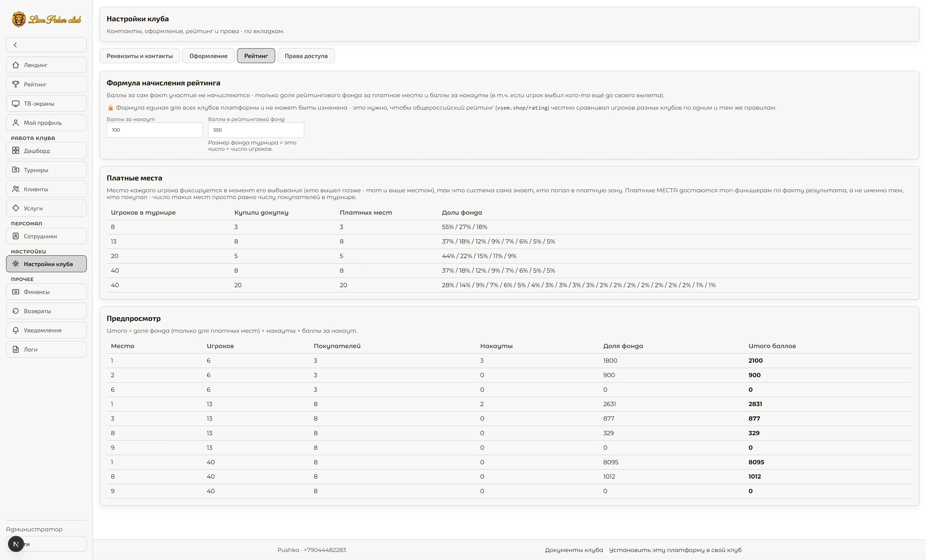Click the Lion Poker club logo
Viewport: 926px width, 560px height.
pyautogui.click(x=46, y=19)
